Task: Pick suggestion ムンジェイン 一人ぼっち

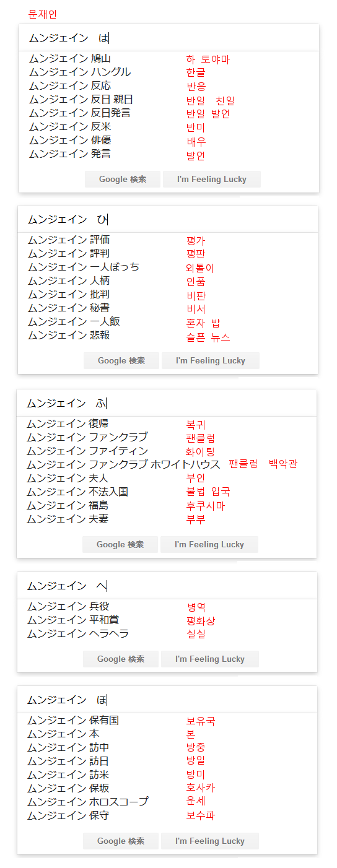Action: click(84, 267)
